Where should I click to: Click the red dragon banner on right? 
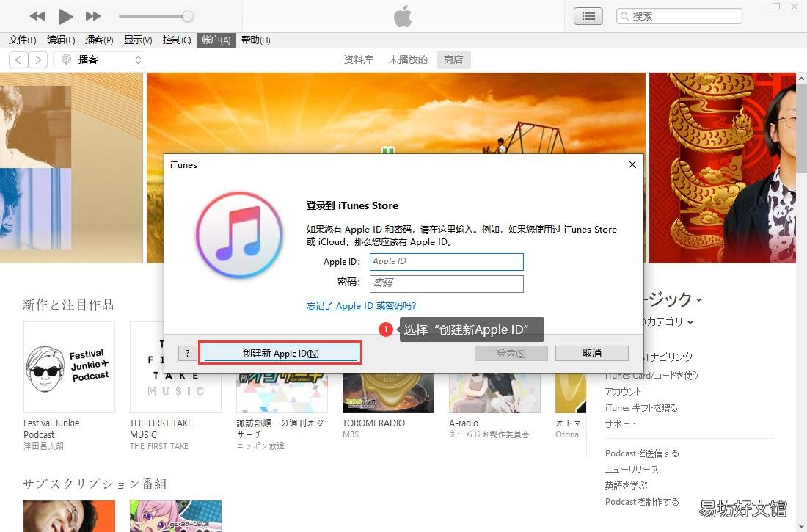click(722, 168)
